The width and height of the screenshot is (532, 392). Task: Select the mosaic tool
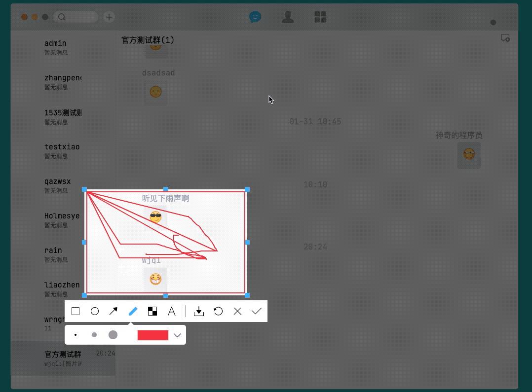(x=152, y=311)
